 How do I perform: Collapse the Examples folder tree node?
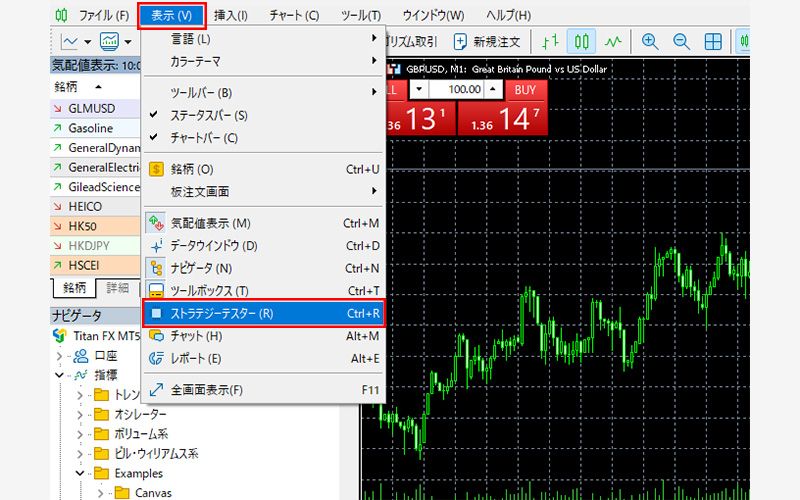[x=80, y=473]
